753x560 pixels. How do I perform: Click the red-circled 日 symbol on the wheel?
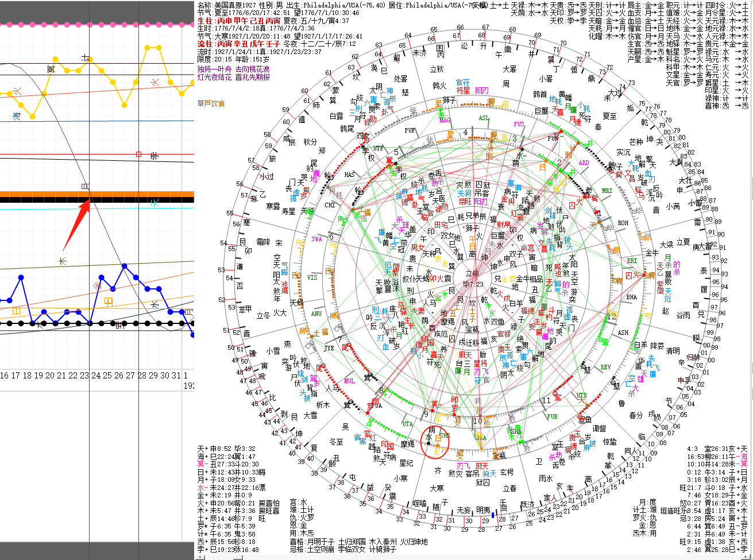coord(437,440)
